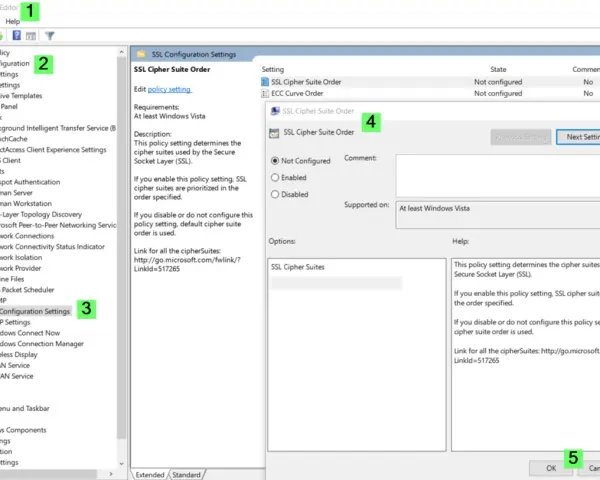Viewport: 600px width, 480px height.
Task: Click the policy icon beside the dialog heading
Action: coord(274,133)
